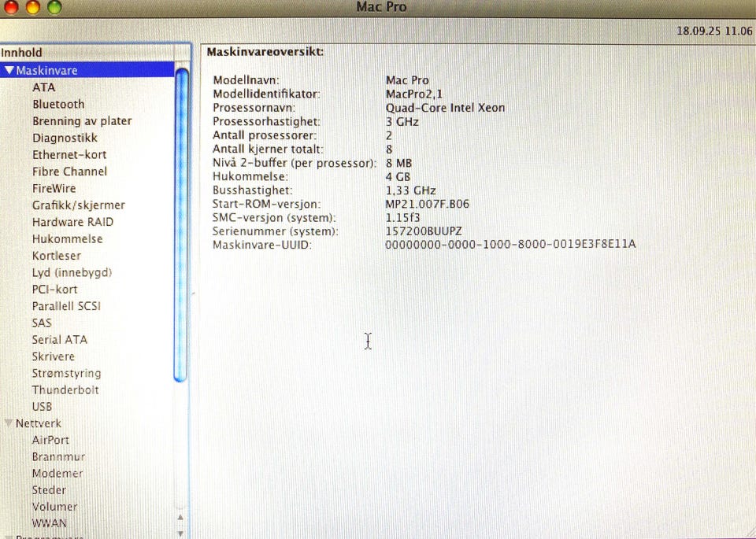Screen dimensions: 756x539
Task: Collapse the Maskinvare disclosure triangle
Action: coord(9,70)
